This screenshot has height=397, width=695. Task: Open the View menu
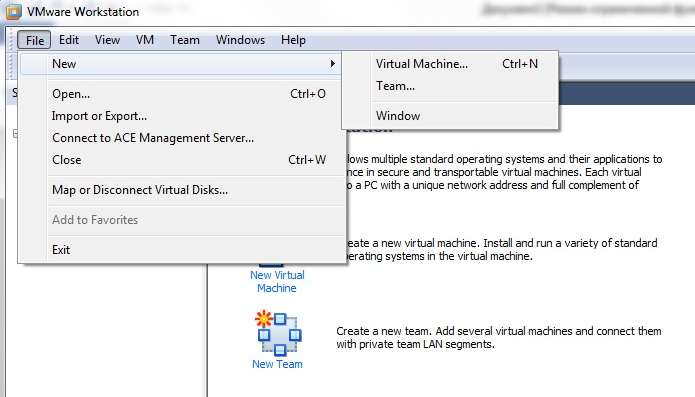[107, 40]
